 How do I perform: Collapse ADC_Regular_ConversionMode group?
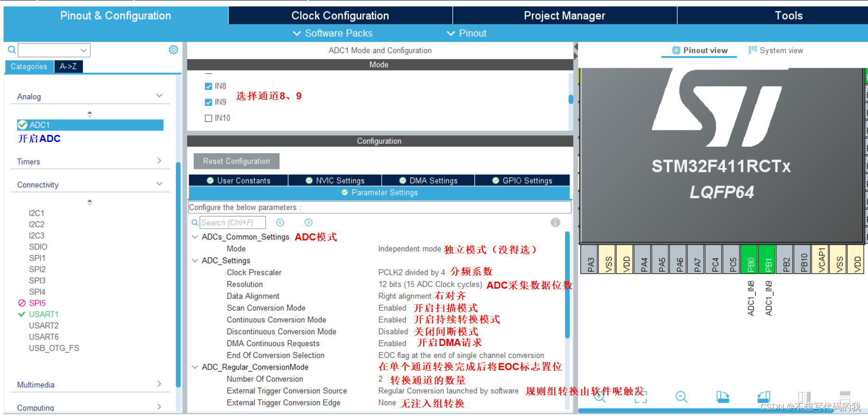195,367
